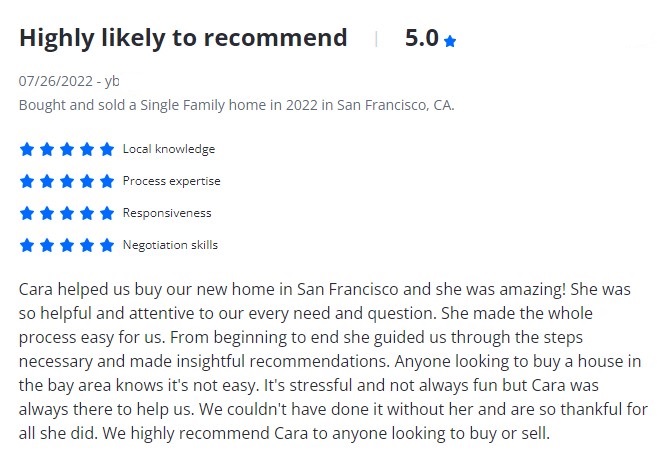657x454 pixels.
Task: Click the review paragraph about Cara
Action: pyautogui.click(x=325, y=362)
